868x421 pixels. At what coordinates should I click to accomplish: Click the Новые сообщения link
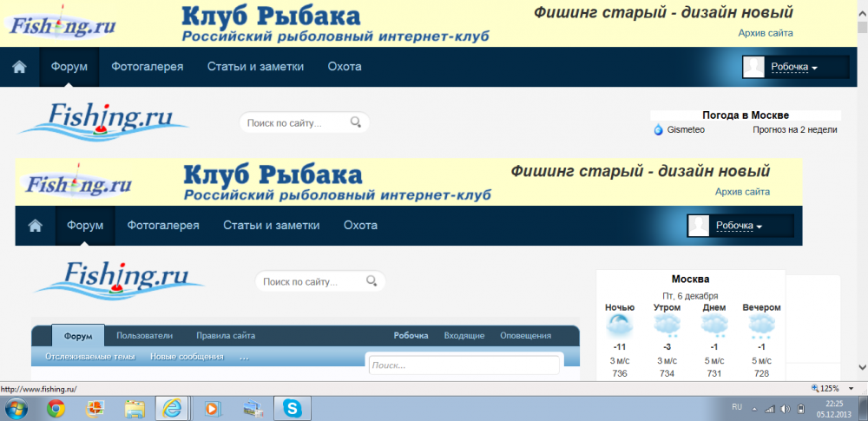coord(186,357)
